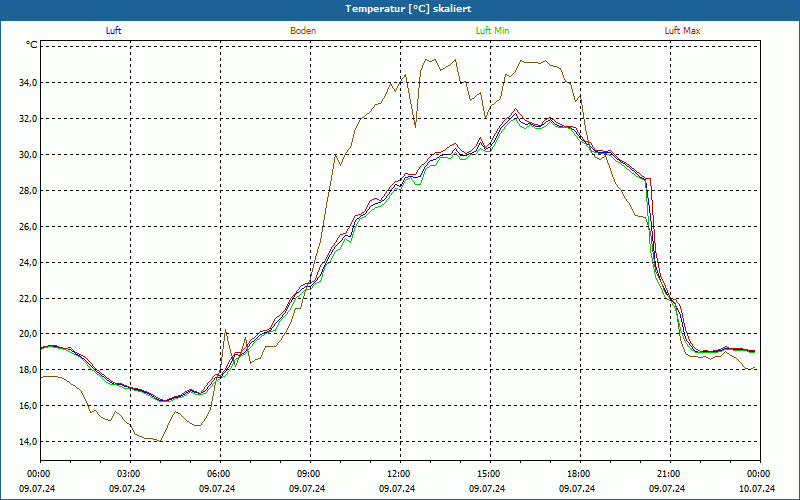
Task: Click the chart title Temperatur [°C] skaliert
Action: point(408,9)
